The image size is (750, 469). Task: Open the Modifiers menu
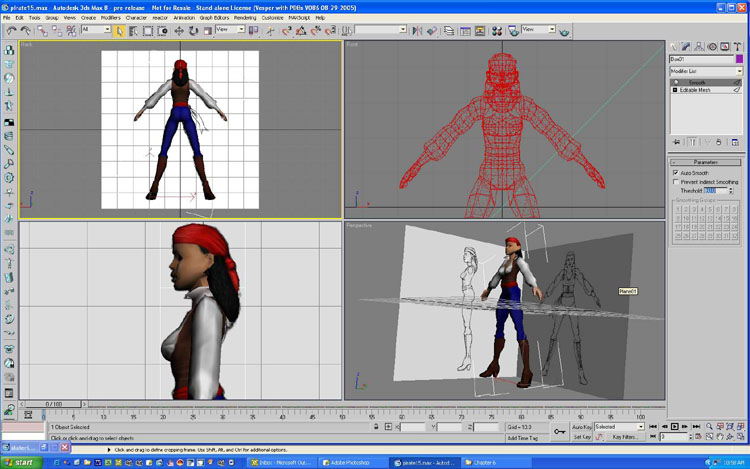pyautogui.click(x=111, y=18)
